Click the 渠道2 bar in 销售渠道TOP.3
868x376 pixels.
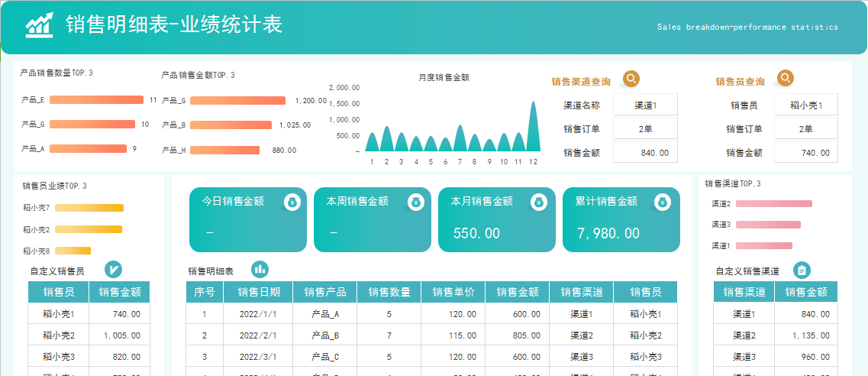tap(774, 204)
